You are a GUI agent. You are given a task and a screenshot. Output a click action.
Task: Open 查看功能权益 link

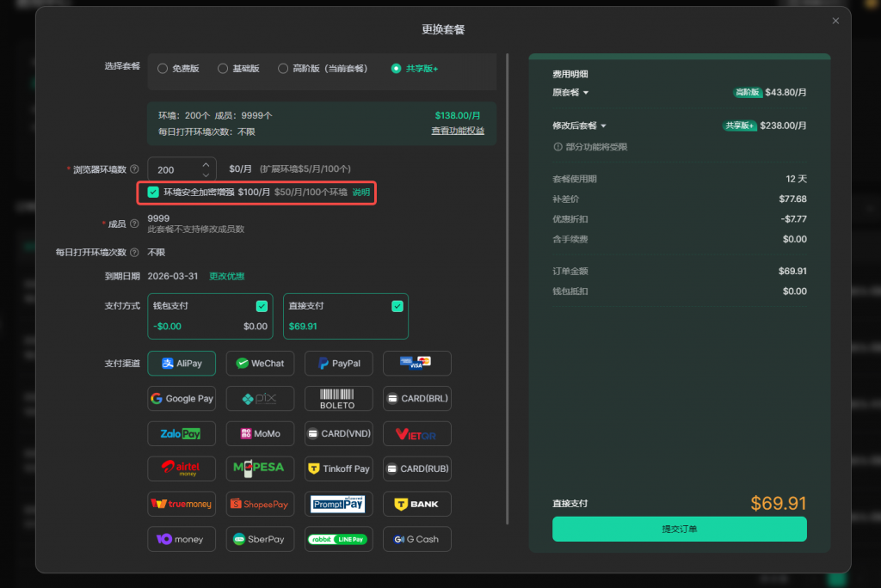click(x=458, y=132)
